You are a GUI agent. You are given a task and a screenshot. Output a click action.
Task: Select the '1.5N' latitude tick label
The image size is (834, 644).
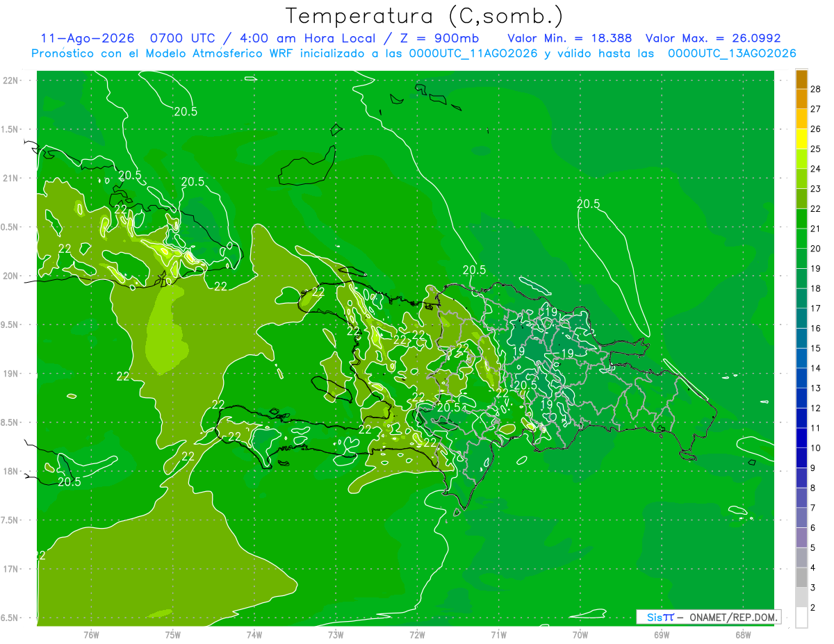(x=11, y=130)
